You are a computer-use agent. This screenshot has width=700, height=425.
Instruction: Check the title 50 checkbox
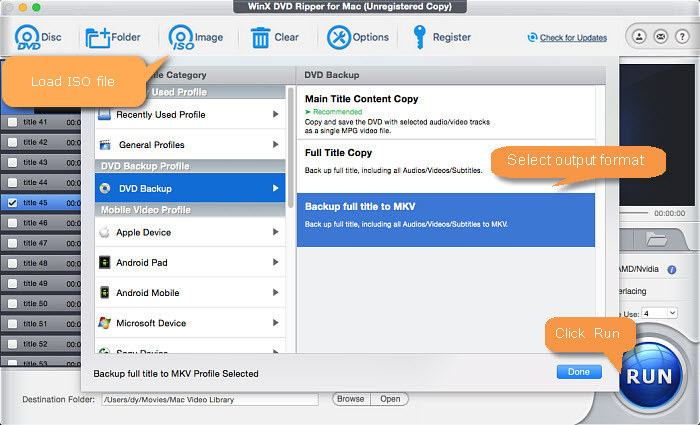(x=12, y=304)
